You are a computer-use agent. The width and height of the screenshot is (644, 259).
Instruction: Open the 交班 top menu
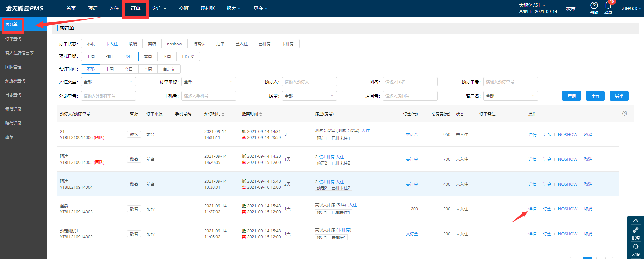click(184, 8)
